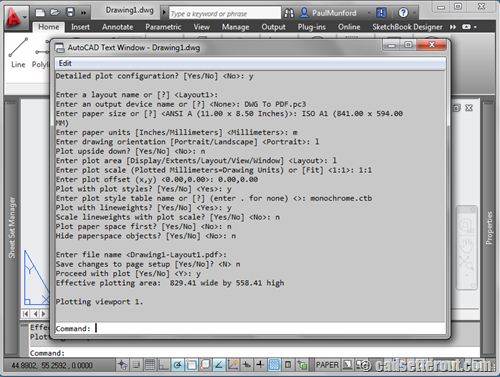Click the Save icon in quick access toolbar

pyautogui.click(x=70, y=13)
